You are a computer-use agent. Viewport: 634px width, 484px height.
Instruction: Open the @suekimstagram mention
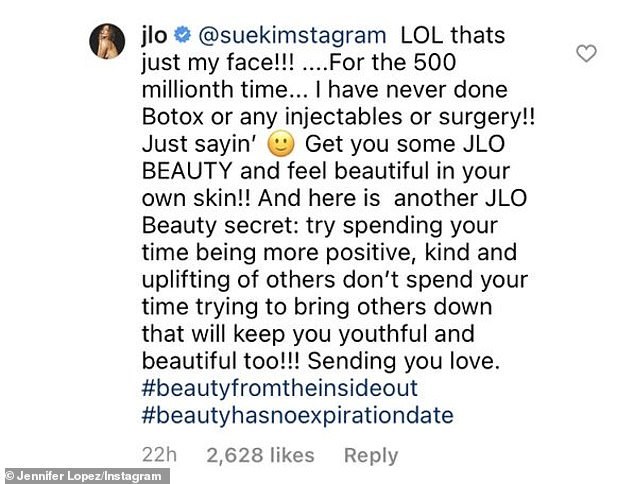(x=292, y=36)
